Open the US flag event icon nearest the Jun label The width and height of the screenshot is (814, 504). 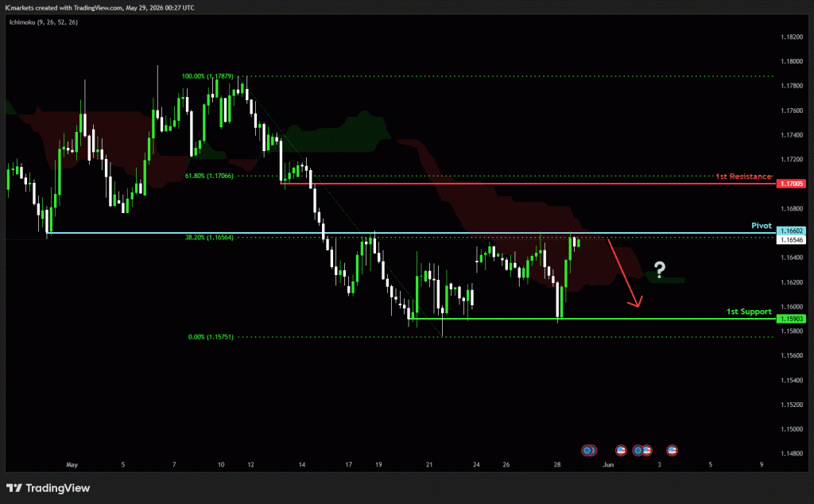621,450
